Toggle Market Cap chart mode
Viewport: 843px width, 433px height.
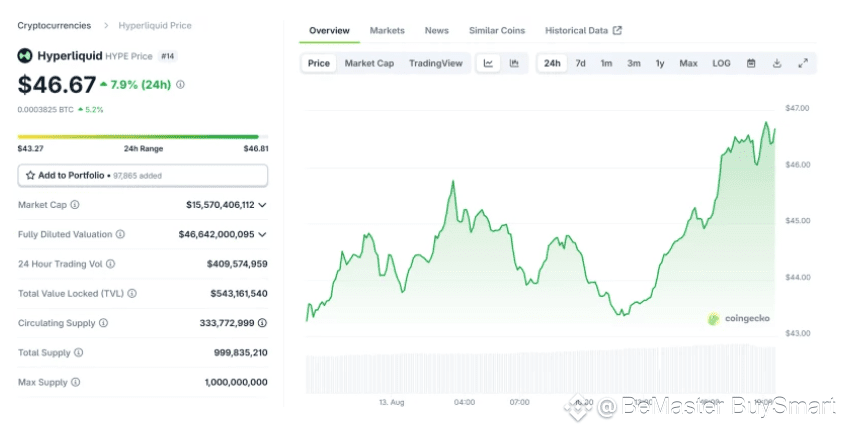coord(369,63)
